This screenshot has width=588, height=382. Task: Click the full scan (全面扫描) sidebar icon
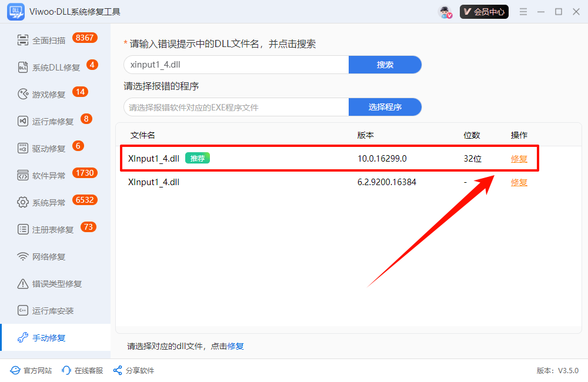pyautogui.click(x=23, y=41)
